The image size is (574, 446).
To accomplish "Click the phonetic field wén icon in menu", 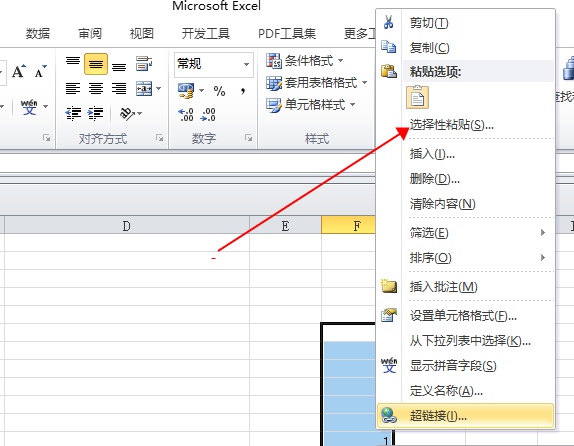I will (389, 365).
